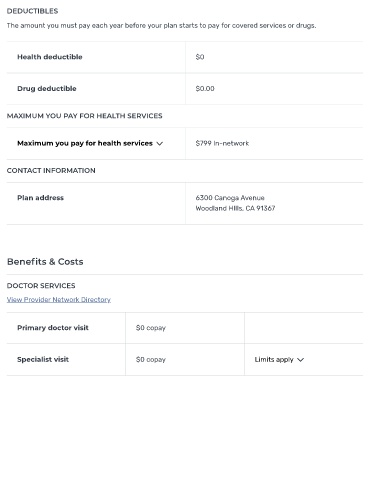Click the $0 copay for Primary doctor visit
The width and height of the screenshot is (370, 480).
point(151,328)
